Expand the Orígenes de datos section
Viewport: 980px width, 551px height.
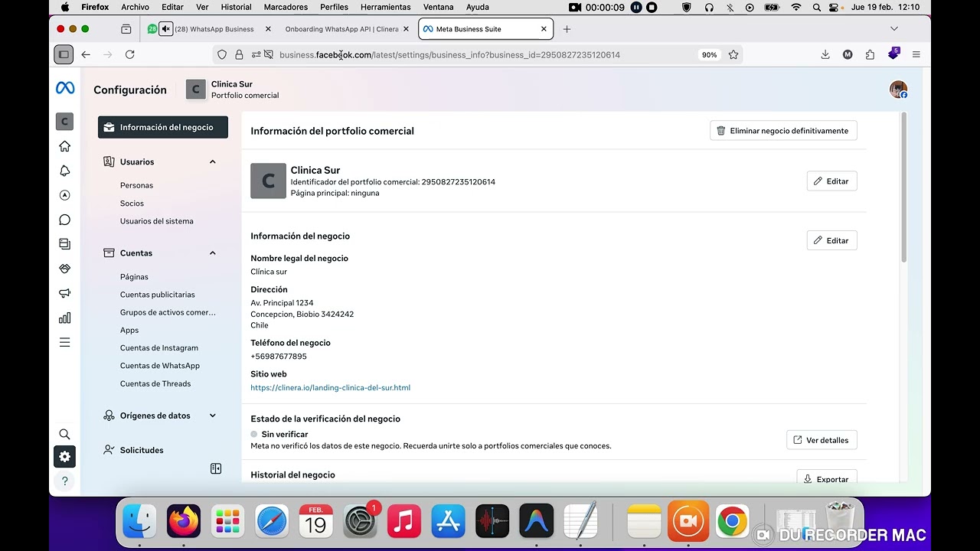[x=213, y=416]
